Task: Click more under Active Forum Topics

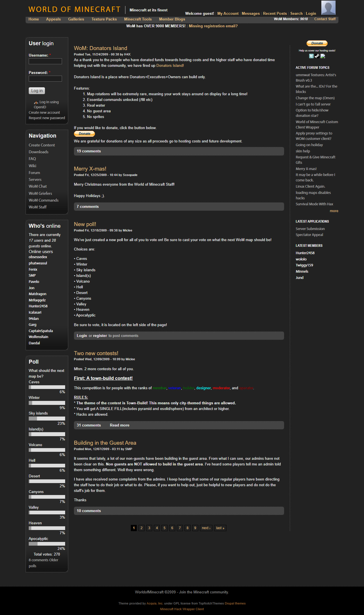Action: 334,211
